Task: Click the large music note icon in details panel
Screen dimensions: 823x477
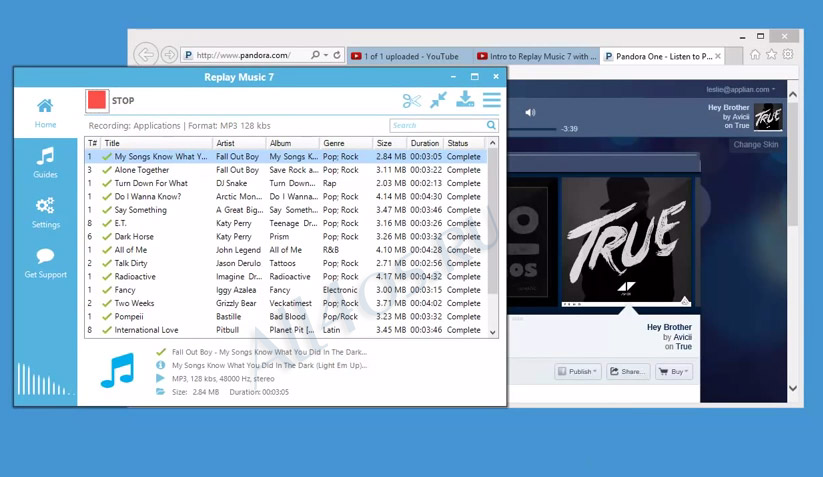Action: [x=118, y=370]
